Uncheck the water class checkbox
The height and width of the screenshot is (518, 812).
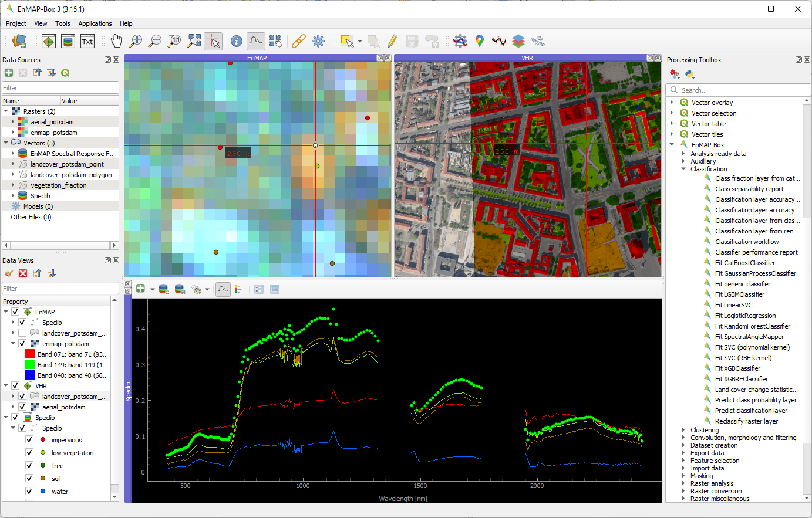pos(29,492)
